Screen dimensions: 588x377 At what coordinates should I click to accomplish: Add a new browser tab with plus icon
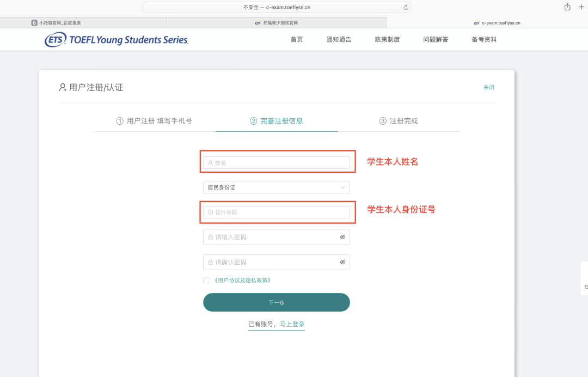tap(581, 7)
